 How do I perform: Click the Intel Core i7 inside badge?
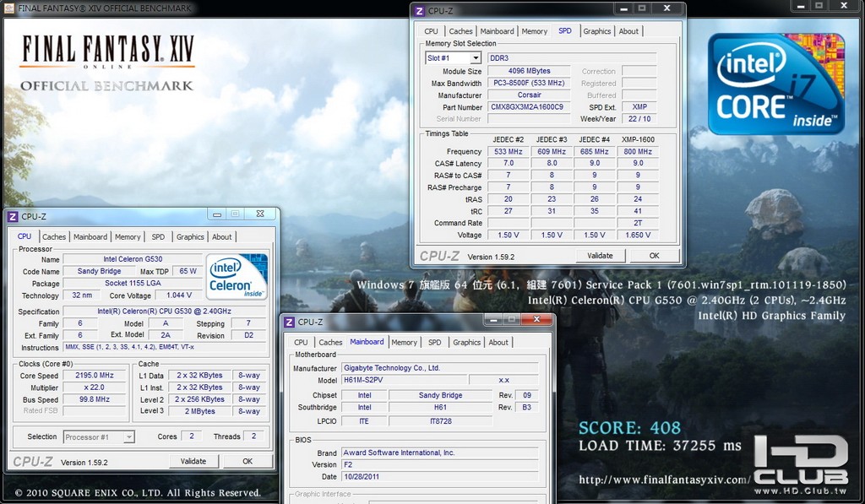click(777, 84)
